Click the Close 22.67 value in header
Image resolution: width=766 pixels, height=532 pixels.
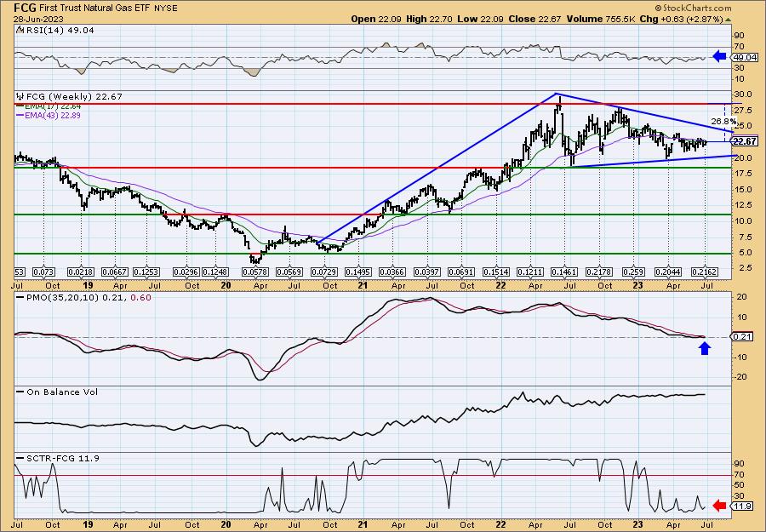[x=534, y=19]
